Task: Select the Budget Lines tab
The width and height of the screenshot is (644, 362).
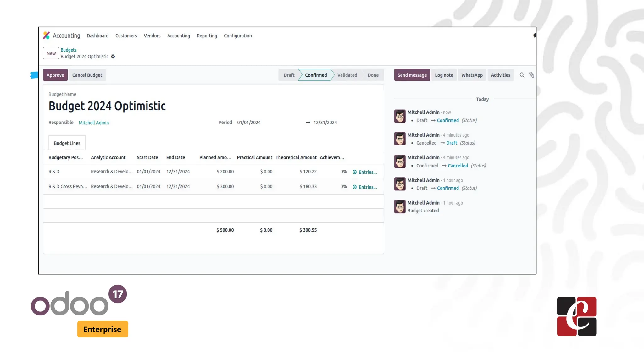Action: click(x=67, y=143)
